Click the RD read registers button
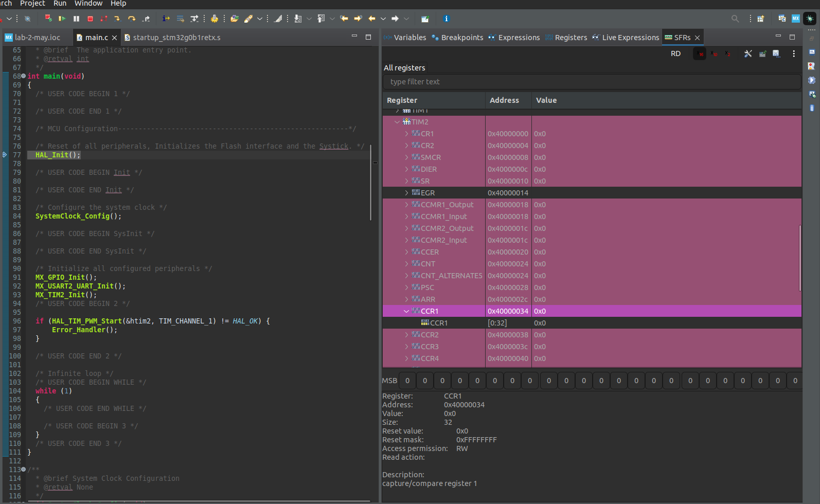 (675, 53)
